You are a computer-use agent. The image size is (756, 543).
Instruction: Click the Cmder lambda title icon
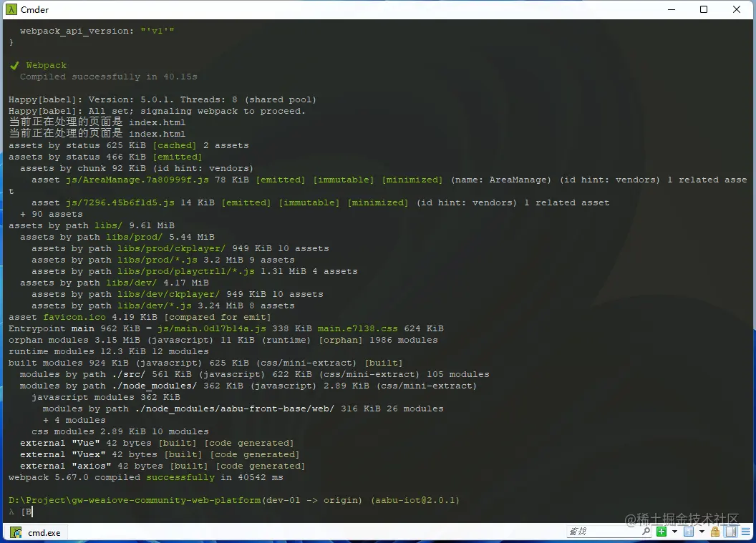pos(11,9)
